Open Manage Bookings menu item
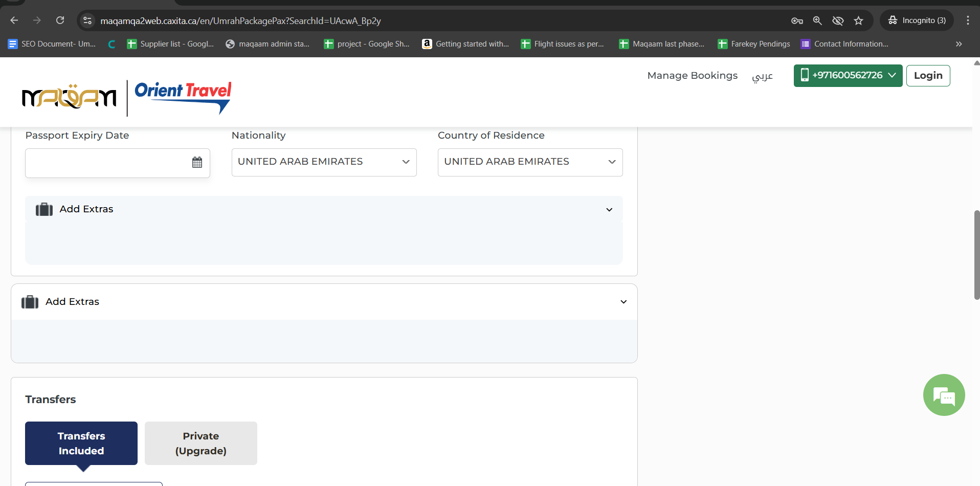Image resolution: width=980 pixels, height=486 pixels. point(692,76)
